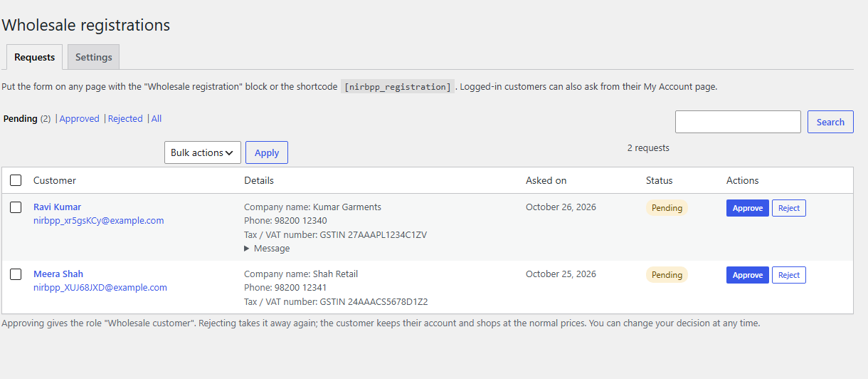Click the Status column header
Viewport: 868px width, 379px height.
[x=660, y=180]
